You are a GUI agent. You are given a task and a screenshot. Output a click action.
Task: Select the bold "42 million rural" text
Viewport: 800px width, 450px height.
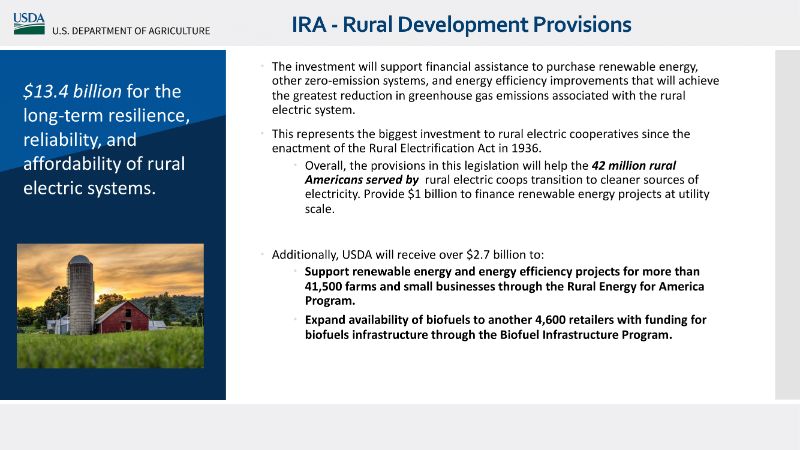(634, 164)
